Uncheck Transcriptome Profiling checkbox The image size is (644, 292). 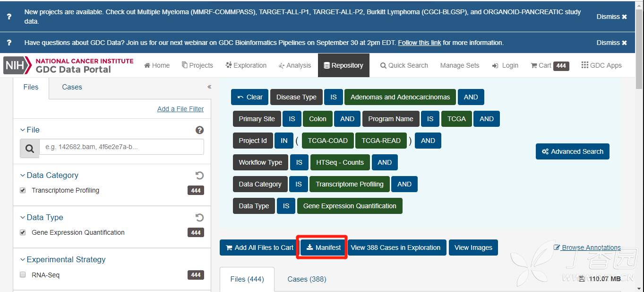pos(23,190)
